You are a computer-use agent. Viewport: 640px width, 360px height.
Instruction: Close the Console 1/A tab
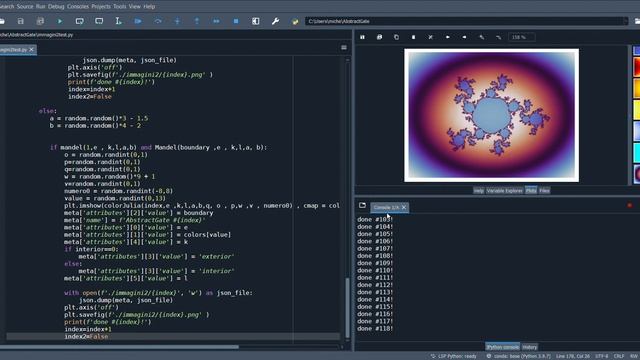(404, 207)
